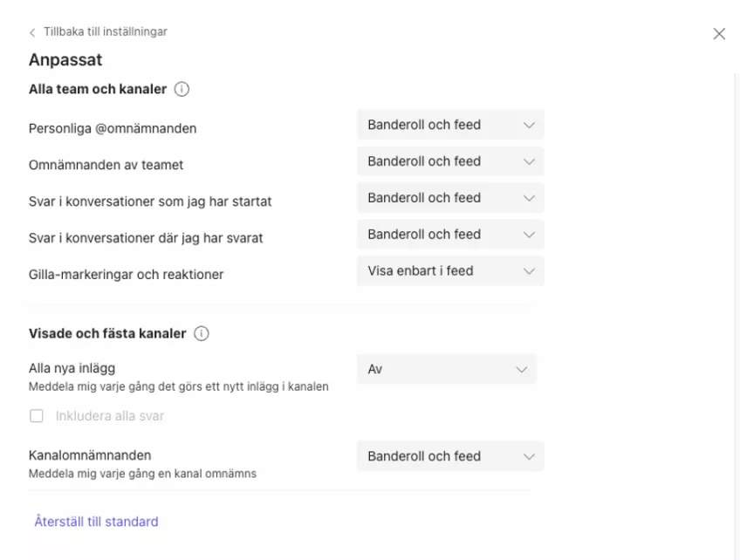Expand dropdown for Svar i konversationer som jag har startat
The image size is (740, 560).
point(450,198)
